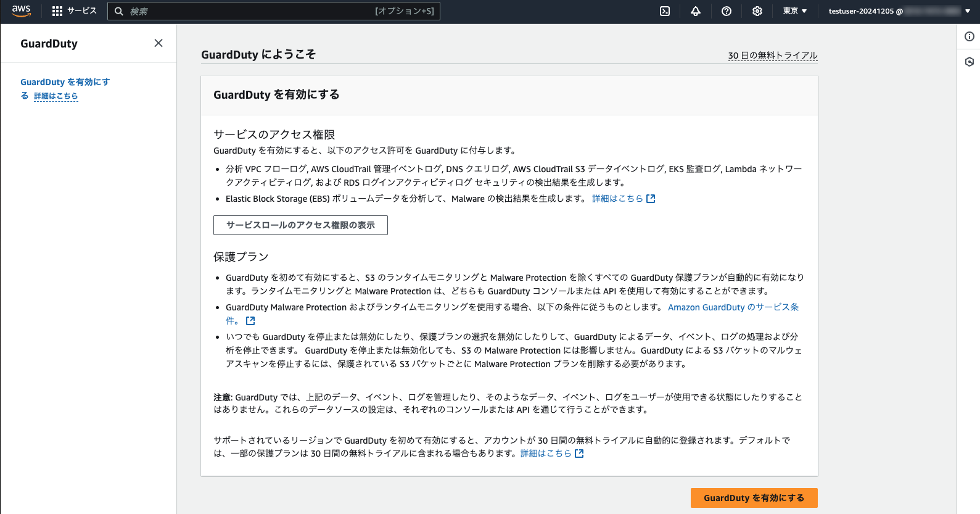Expand the 東京 region dropdown
Screen dimensions: 980x514
[795, 11]
